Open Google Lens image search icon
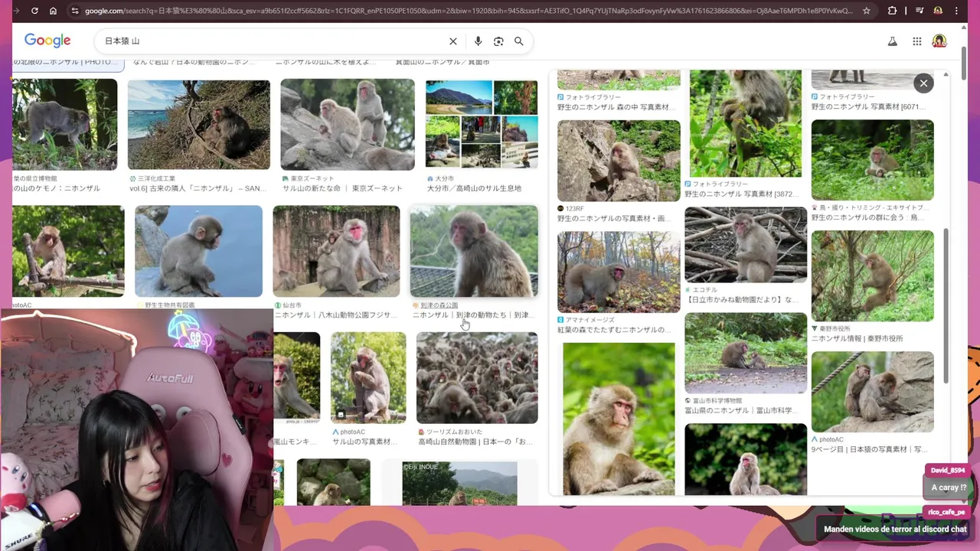The height and width of the screenshot is (551, 980). click(x=498, y=41)
